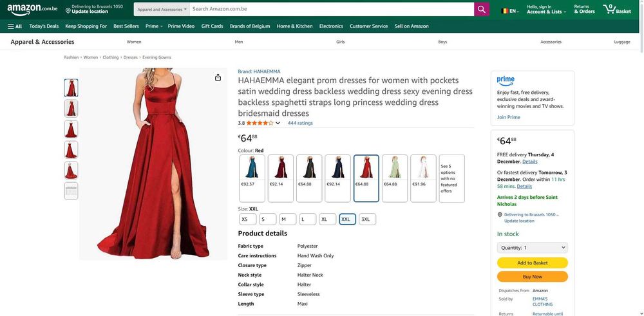The width and height of the screenshot is (644, 316).
Task: Choose the black dress colour swatch
Action: pyautogui.click(x=309, y=178)
